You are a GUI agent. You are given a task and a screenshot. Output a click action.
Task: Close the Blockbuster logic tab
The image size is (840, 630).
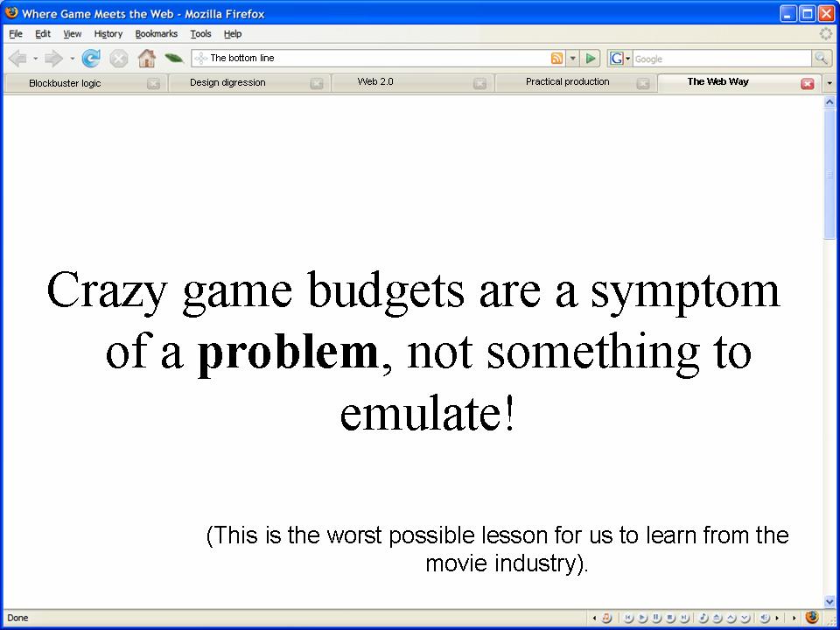[153, 84]
